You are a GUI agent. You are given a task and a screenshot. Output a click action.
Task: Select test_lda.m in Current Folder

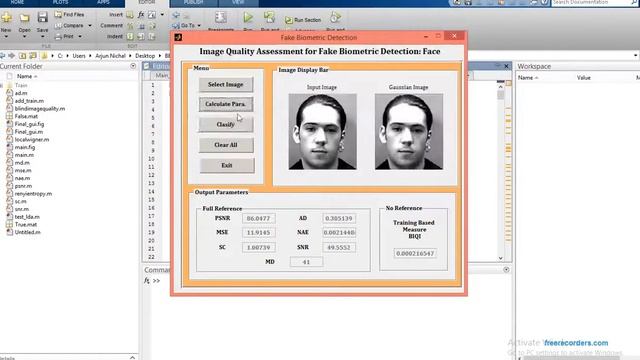[x=27, y=217]
